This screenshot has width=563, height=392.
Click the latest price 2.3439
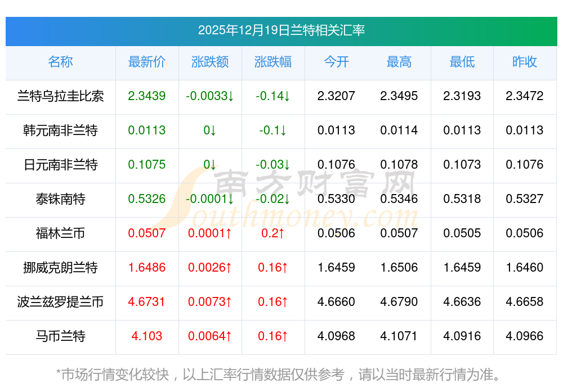(x=147, y=96)
